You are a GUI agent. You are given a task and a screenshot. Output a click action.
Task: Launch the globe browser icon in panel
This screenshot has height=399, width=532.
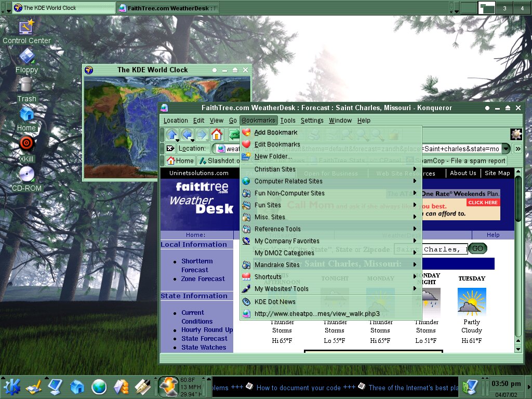click(x=99, y=387)
